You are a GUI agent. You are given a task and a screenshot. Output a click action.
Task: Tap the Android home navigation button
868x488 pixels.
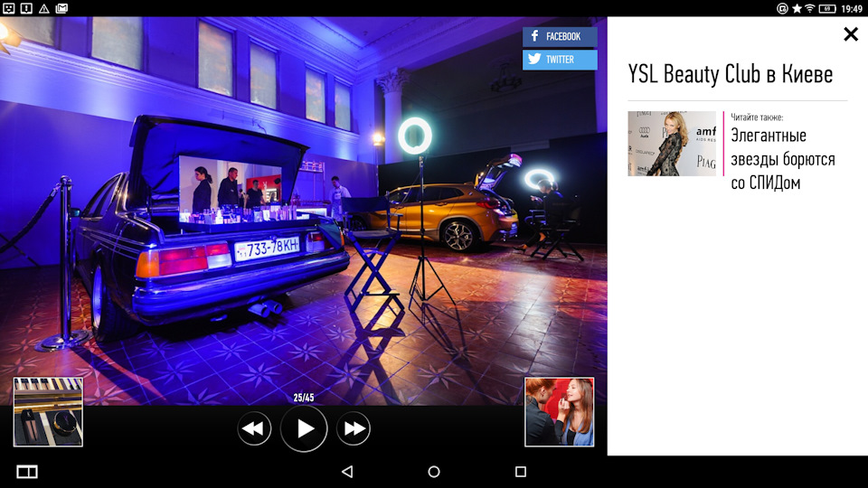(x=434, y=472)
